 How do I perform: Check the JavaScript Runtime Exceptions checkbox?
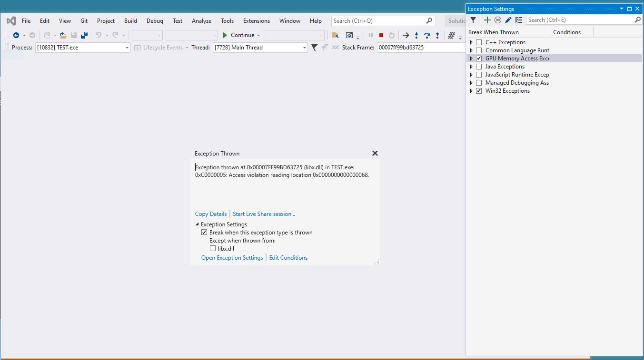(479, 75)
